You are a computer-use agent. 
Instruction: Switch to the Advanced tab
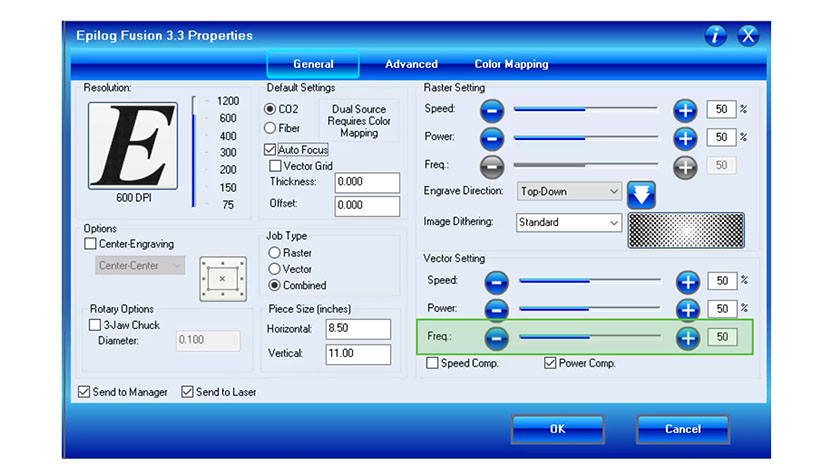tap(411, 64)
